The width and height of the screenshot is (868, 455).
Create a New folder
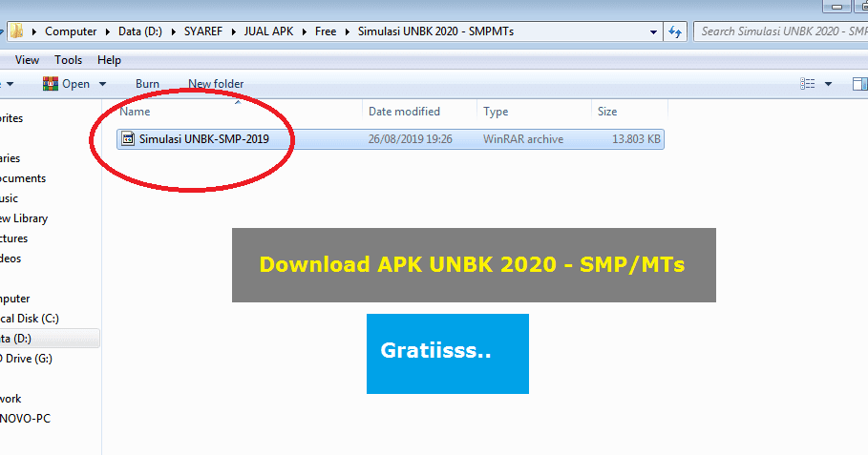click(216, 84)
